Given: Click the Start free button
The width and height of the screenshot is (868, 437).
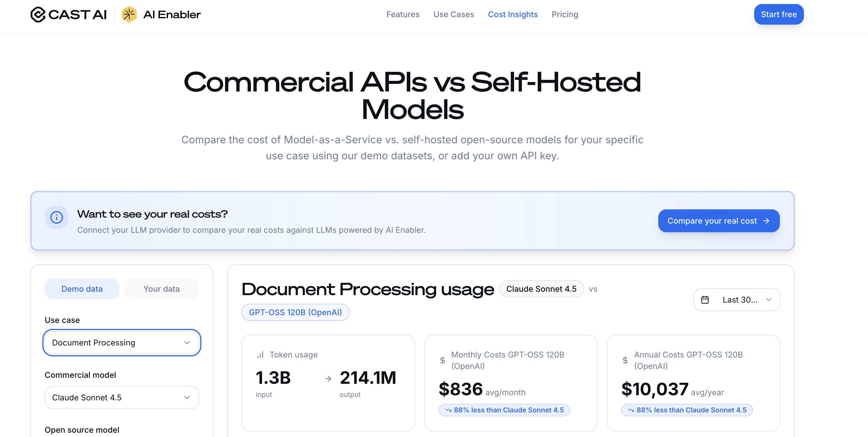Looking at the screenshot, I should point(779,14).
